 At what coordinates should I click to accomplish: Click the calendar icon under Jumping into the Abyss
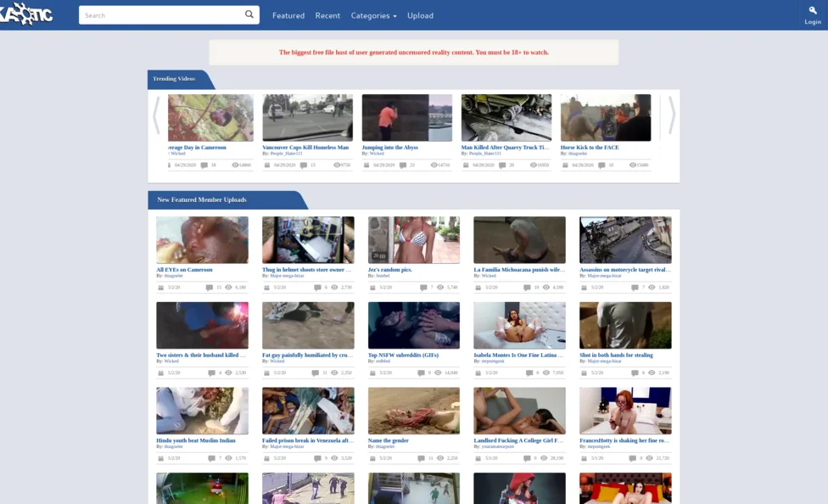click(x=366, y=165)
